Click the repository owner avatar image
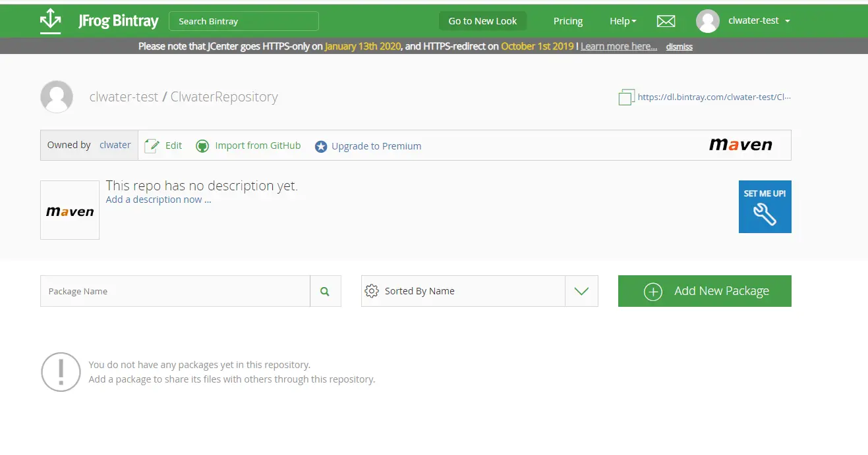The width and height of the screenshot is (868, 455). (57, 97)
